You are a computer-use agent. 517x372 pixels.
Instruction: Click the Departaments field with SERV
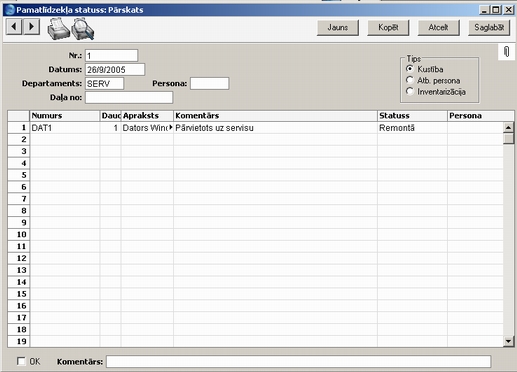coord(104,83)
